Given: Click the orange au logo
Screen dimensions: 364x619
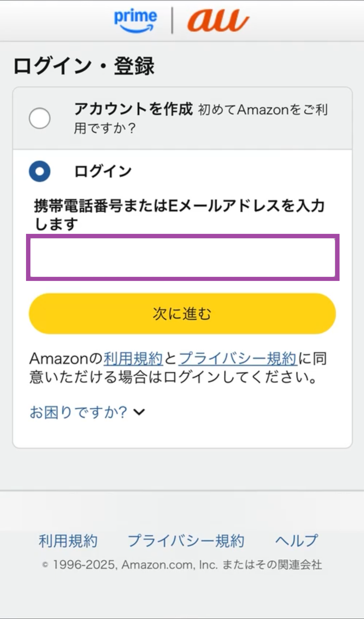Looking at the screenshot, I should click(218, 20).
